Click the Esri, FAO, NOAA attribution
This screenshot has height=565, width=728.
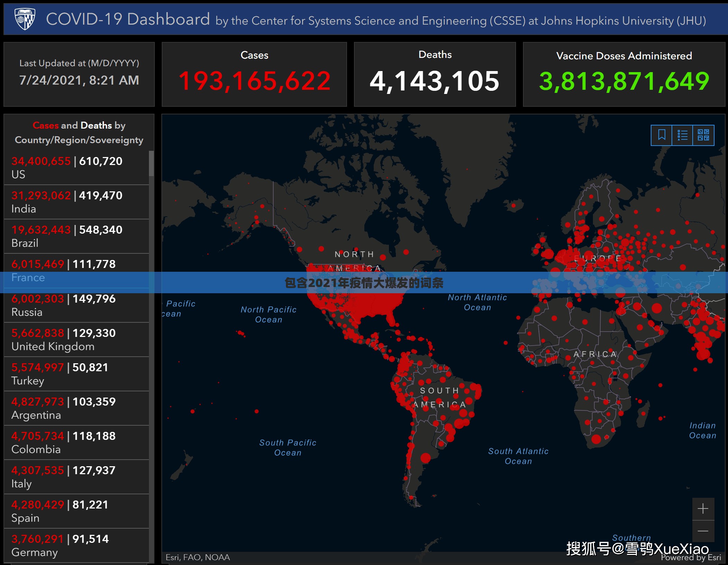click(198, 557)
